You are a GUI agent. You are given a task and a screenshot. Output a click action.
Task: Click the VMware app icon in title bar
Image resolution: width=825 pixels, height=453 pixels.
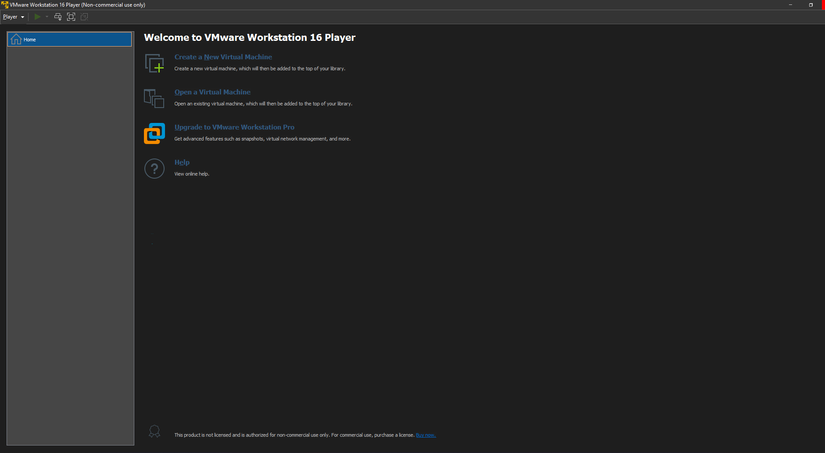click(5, 5)
